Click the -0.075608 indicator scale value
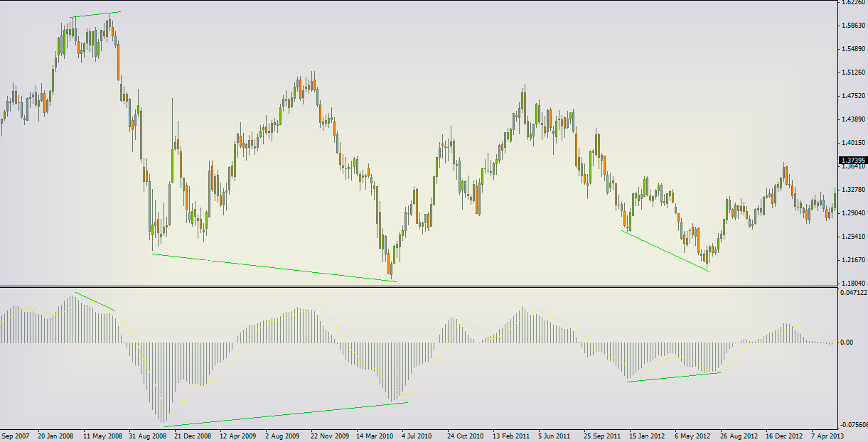The image size is (868, 442). pyautogui.click(x=854, y=424)
